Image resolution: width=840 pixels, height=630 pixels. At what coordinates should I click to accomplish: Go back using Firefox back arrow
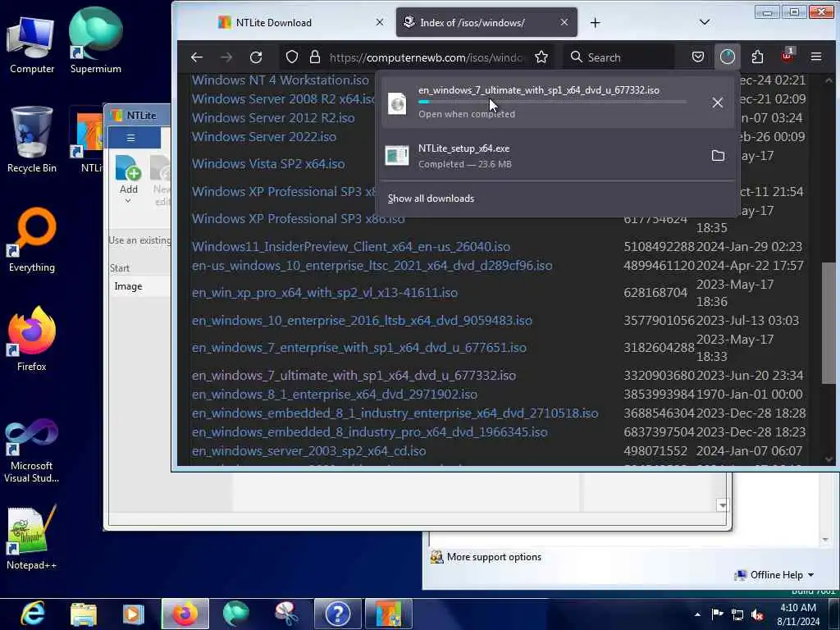197,57
